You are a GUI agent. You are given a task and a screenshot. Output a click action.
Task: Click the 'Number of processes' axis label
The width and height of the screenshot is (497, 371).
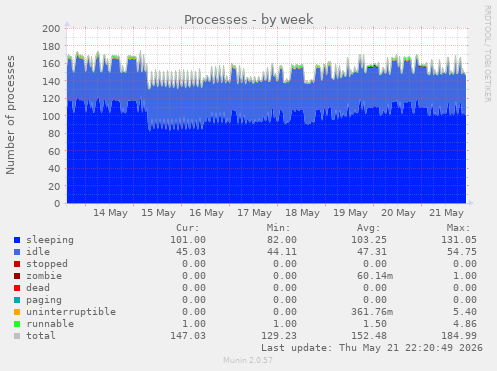[x=10, y=115]
